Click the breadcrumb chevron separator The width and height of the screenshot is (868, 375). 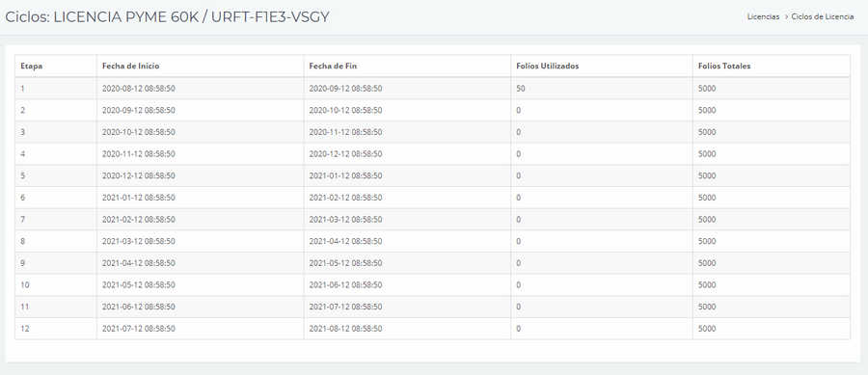pyautogui.click(x=785, y=16)
